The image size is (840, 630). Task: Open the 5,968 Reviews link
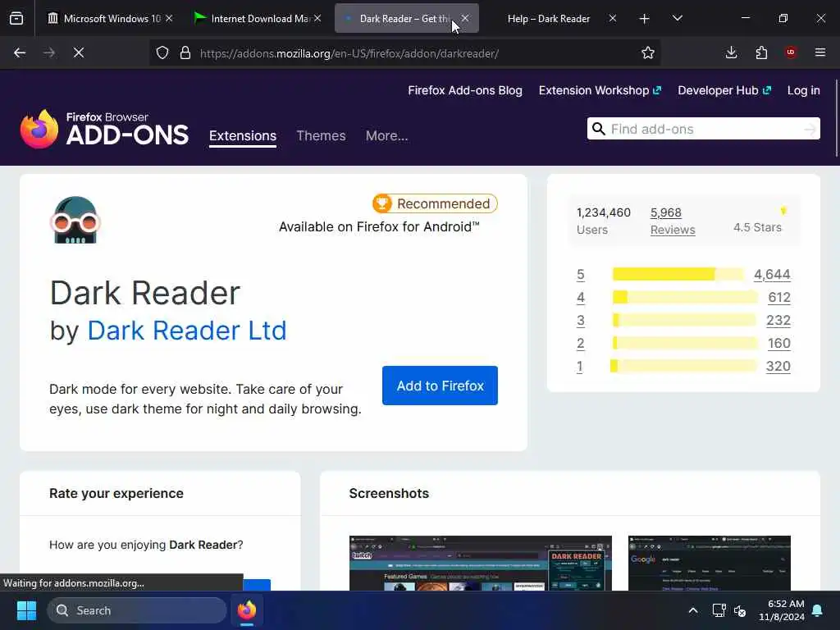[x=673, y=221]
